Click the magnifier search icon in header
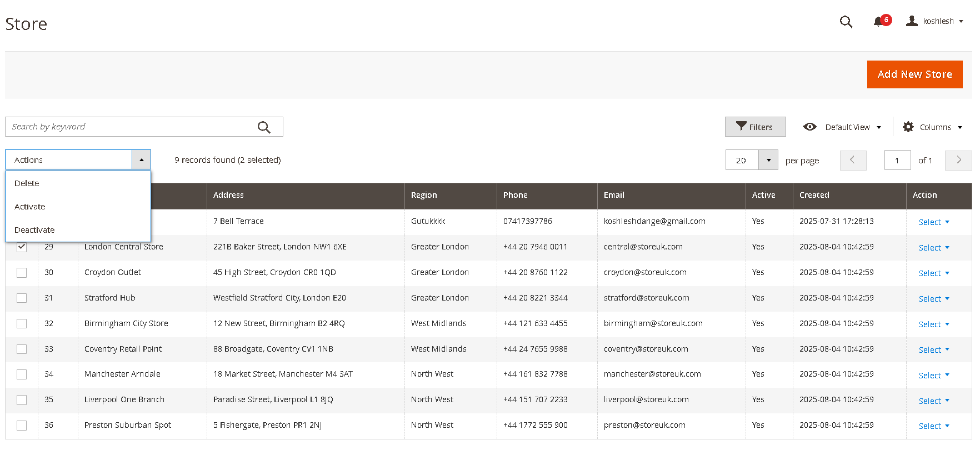Viewport: 980px width, 450px height. (x=846, y=22)
